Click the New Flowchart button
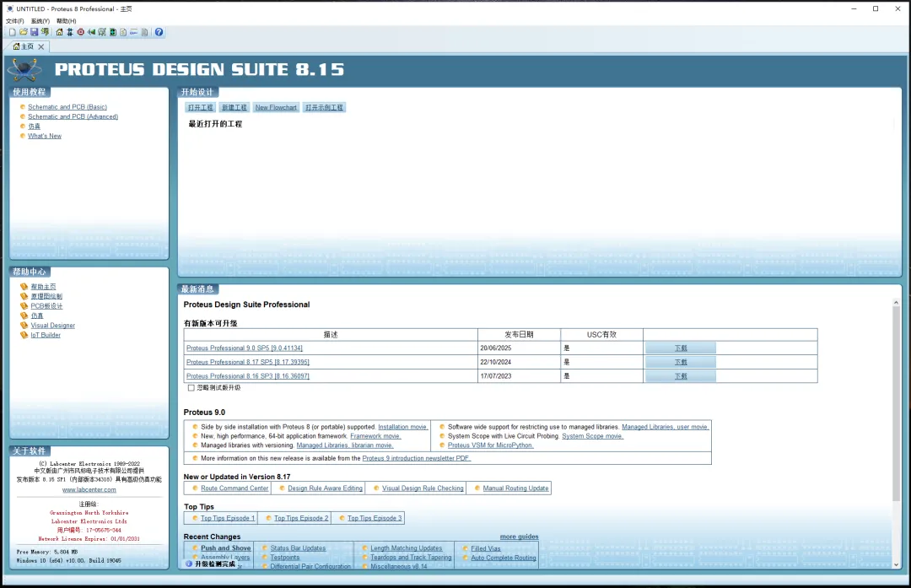911x588 pixels. click(276, 107)
